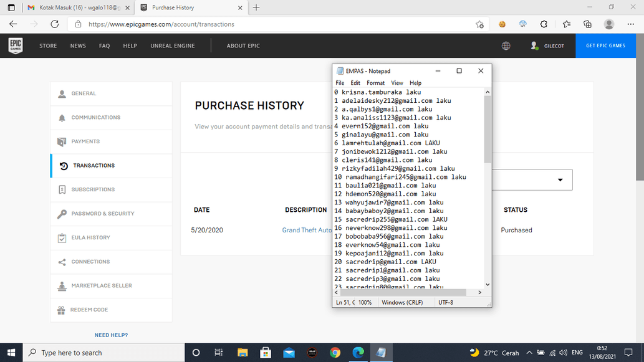Screen dimensions: 644x362
Task: Click Notepad vertical scrollbar up arrow
Action: 488,92
